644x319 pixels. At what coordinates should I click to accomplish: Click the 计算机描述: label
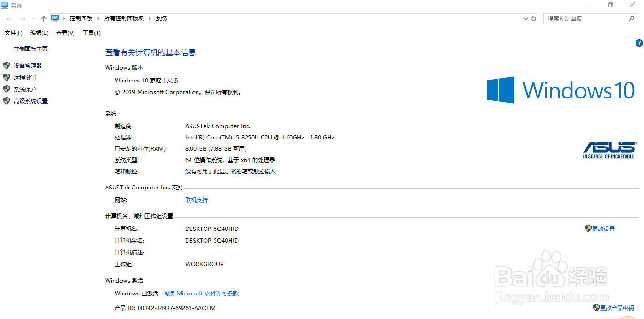coord(130,253)
